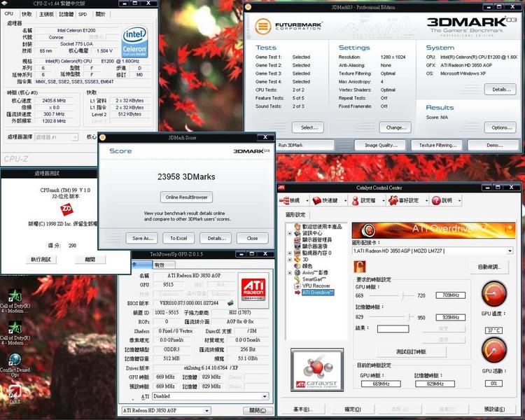Switch to the SPD tab in CPU-Z

point(83,14)
